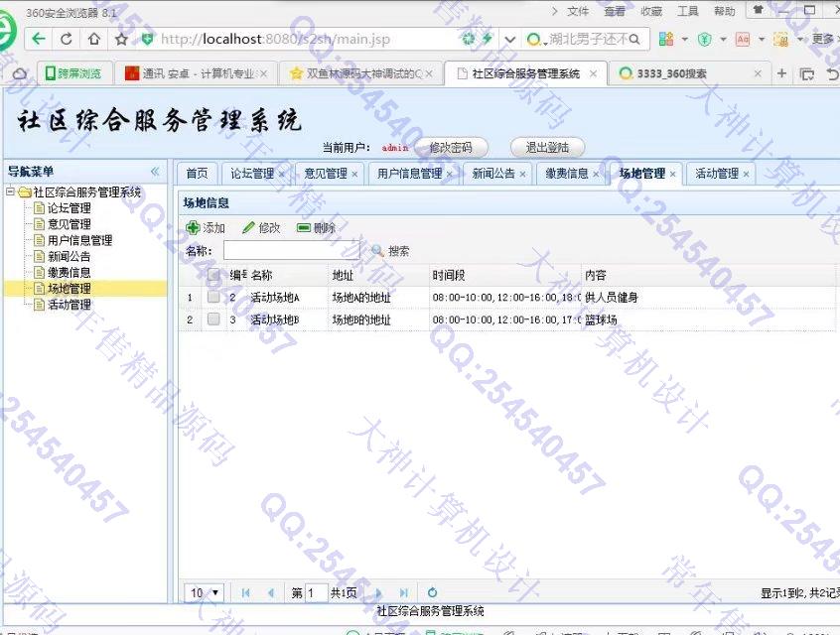Click the 删除 delete icon
Viewport: 840px width, 635px height.
[304, 228]
